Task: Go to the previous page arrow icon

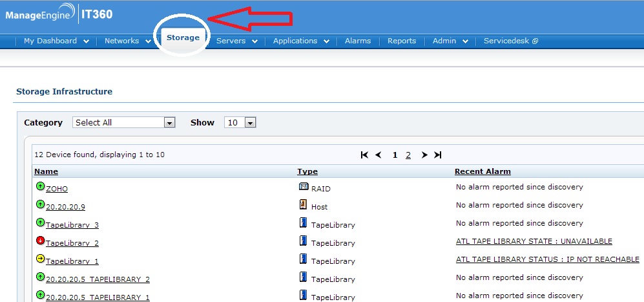Action: click(x=379, y=155)
